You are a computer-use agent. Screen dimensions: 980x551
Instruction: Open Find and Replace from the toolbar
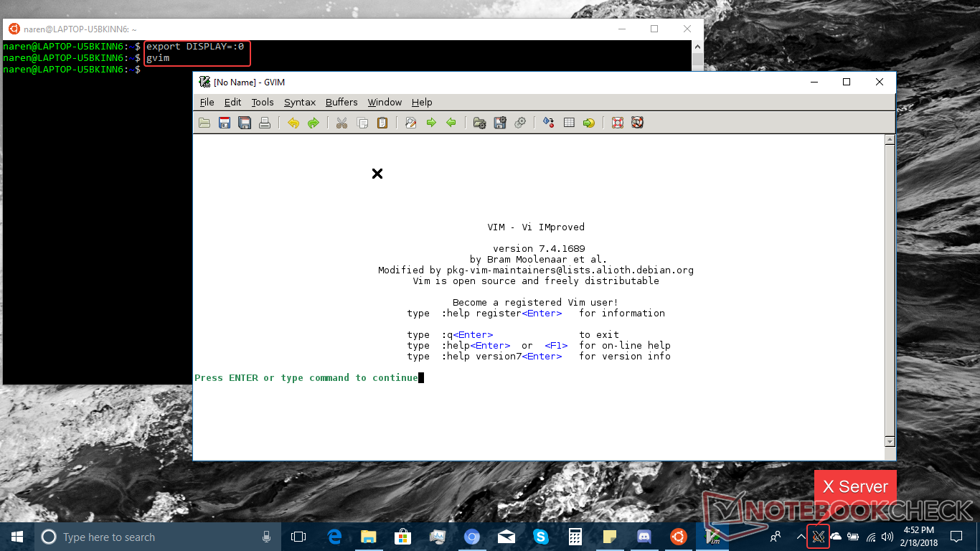pos(411,123)
